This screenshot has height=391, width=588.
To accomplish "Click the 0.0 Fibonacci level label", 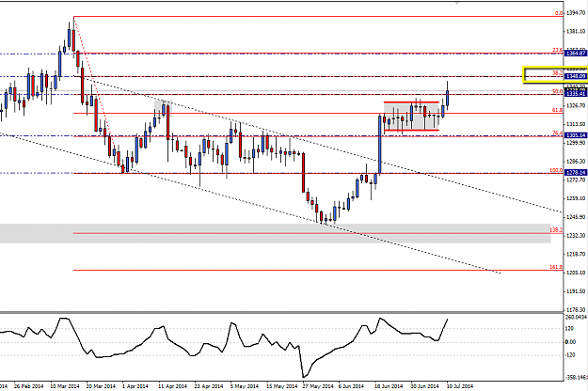I will pos(559,13).
